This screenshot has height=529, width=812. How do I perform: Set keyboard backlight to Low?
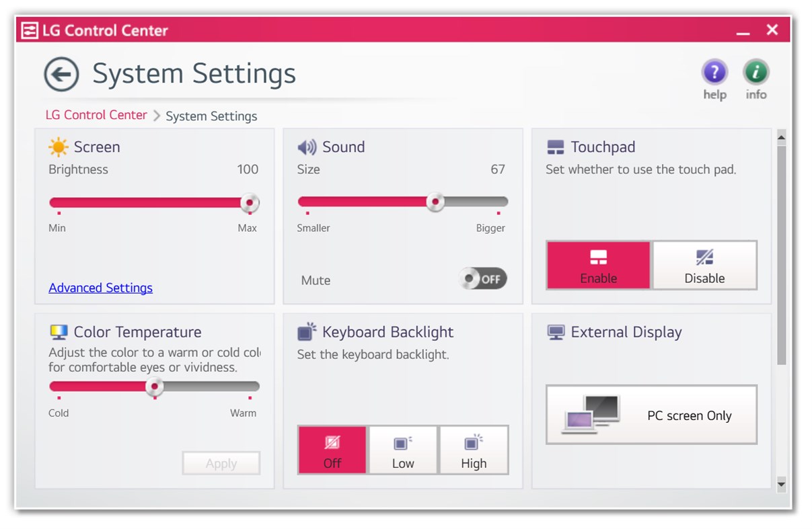pos(402,450)
